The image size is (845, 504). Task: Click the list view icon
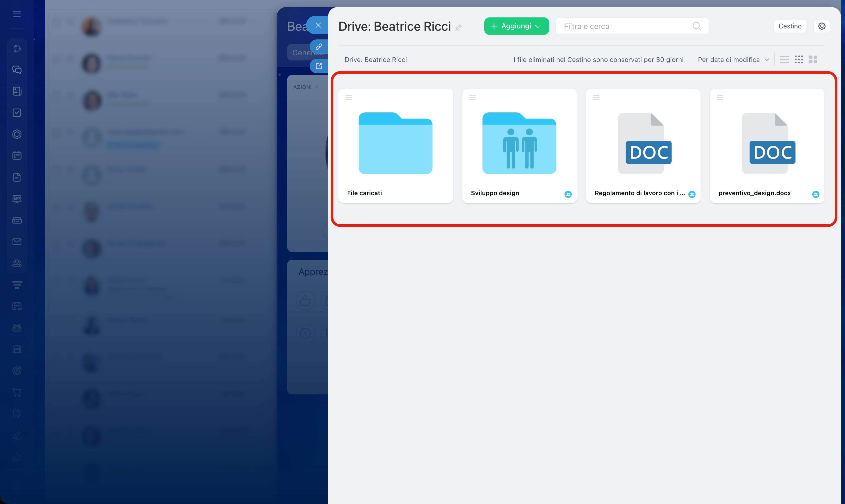point(784,60)
